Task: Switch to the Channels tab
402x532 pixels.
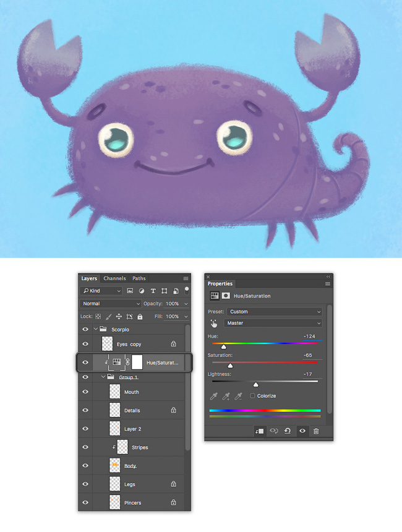Action: [114, 278]
